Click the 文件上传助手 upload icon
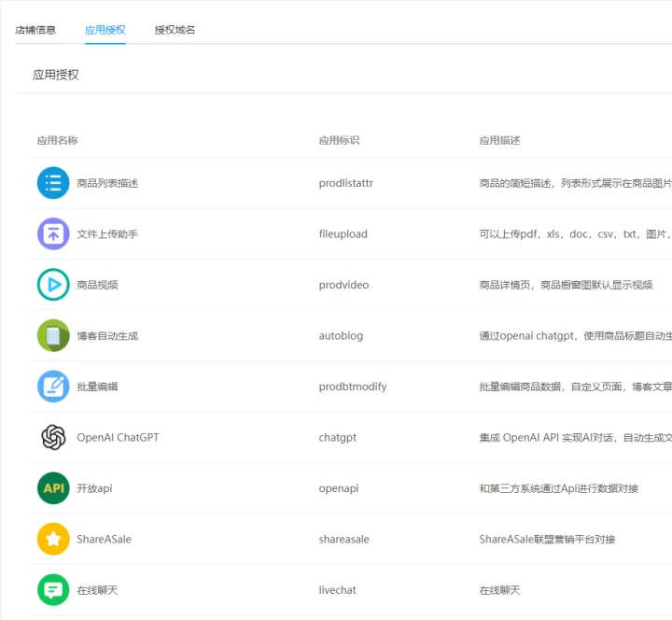 coord(53,233)
